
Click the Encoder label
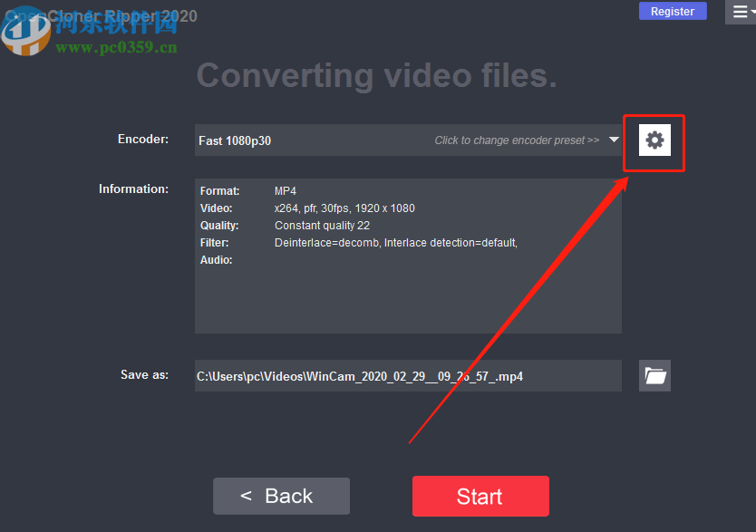coord(142,139)
